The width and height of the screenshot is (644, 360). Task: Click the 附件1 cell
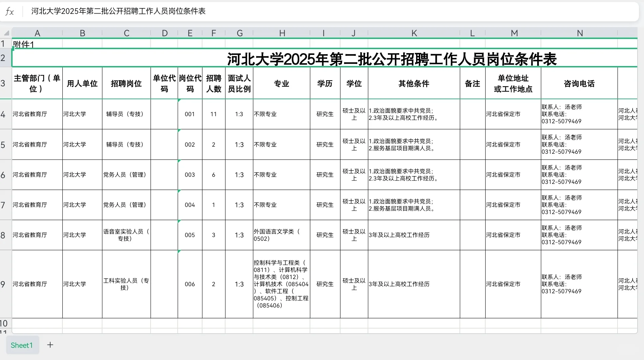[37, 44]
